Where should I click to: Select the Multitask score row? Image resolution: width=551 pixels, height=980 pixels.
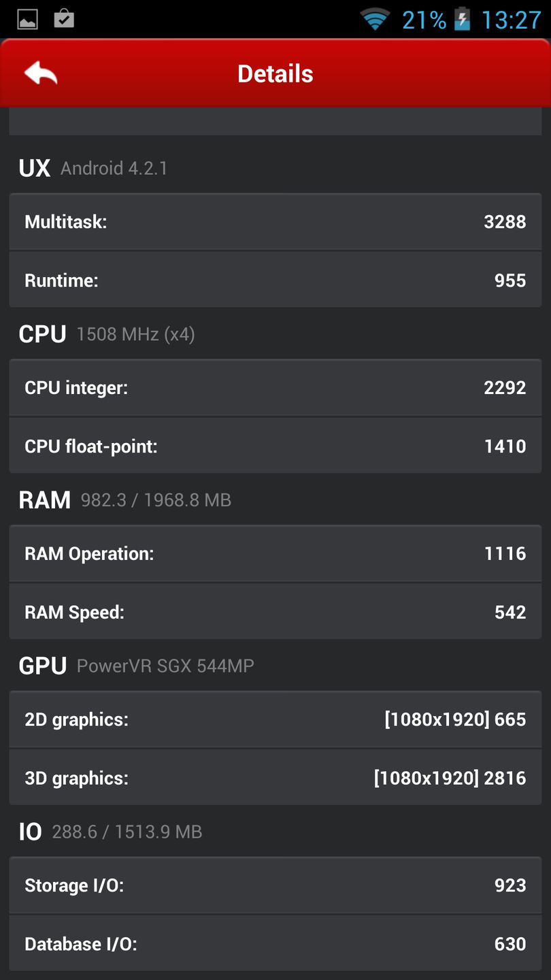point(275,222)
